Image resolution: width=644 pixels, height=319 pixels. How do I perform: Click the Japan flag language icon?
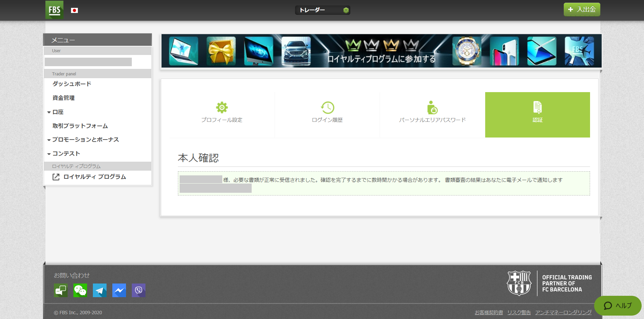pos(74,11)
